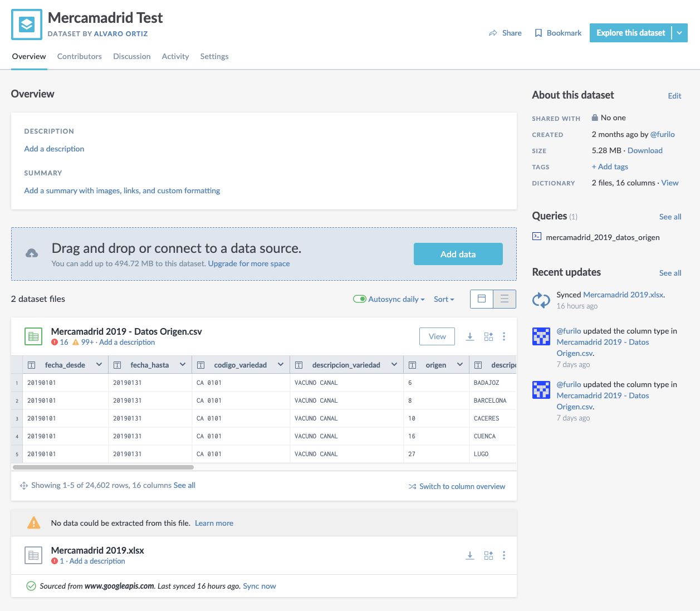Screen dimensions: 700x611
Task: Download Mercamadrid 2019 - Datos Origen.csv
Action: [x=470, y=336]
